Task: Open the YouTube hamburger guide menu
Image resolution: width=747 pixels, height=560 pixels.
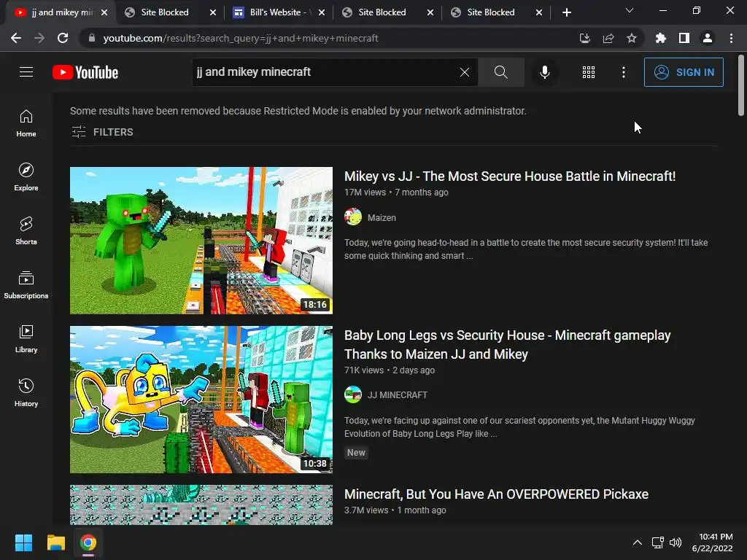Action: coord(26,72)
